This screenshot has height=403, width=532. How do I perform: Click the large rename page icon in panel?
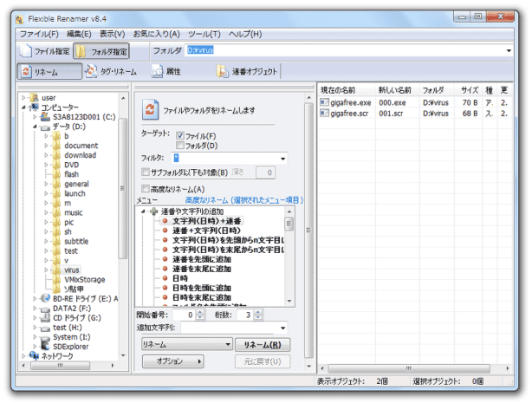pos(150,109)
